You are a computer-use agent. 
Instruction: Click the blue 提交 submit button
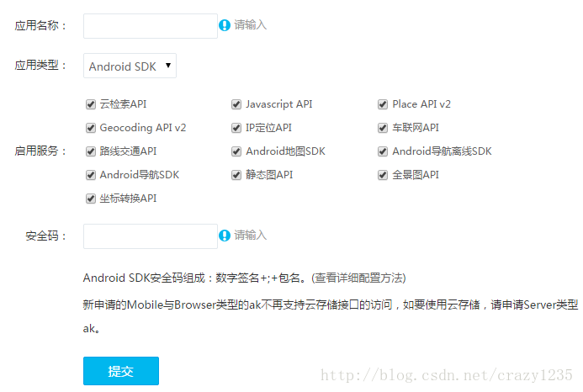pyautogui.click(x=121, y=371)
